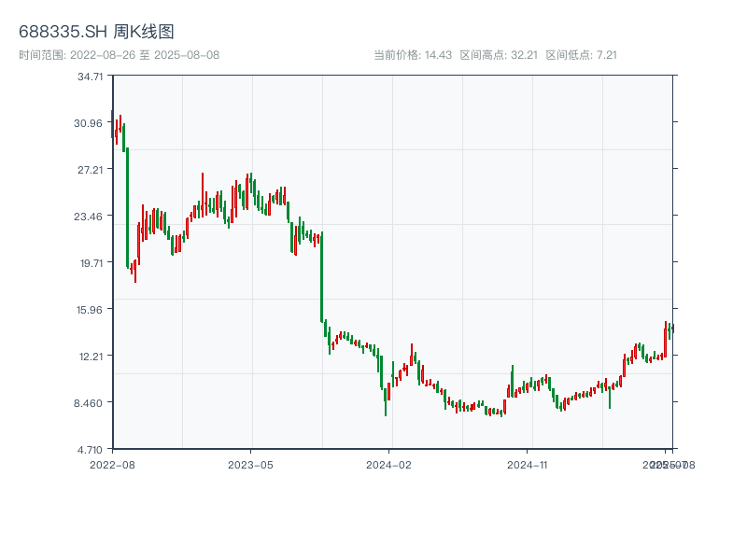Click the 19.71 y-axis label
747x560 pixels.
(x=91, y=263)
